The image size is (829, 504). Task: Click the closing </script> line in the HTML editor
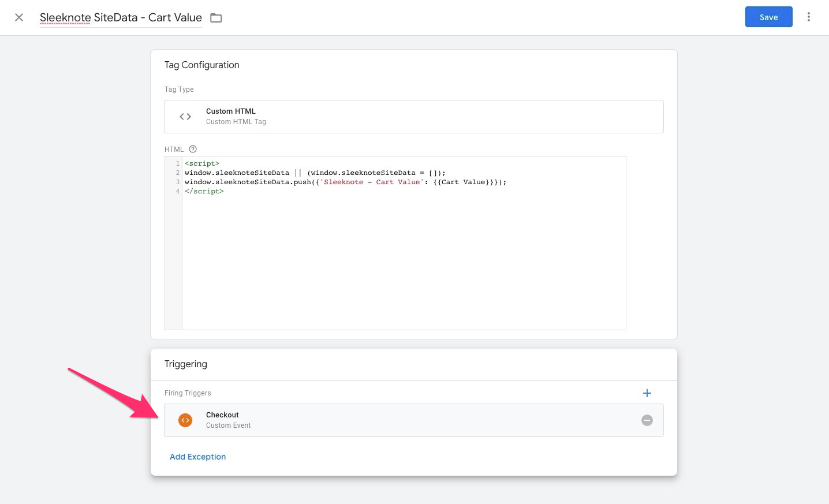tap(204, 191)
